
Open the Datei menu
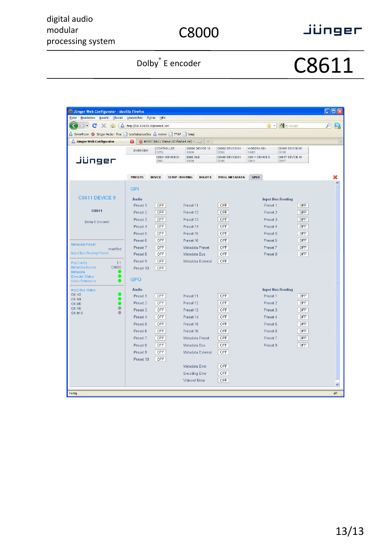tap(73, 118)
